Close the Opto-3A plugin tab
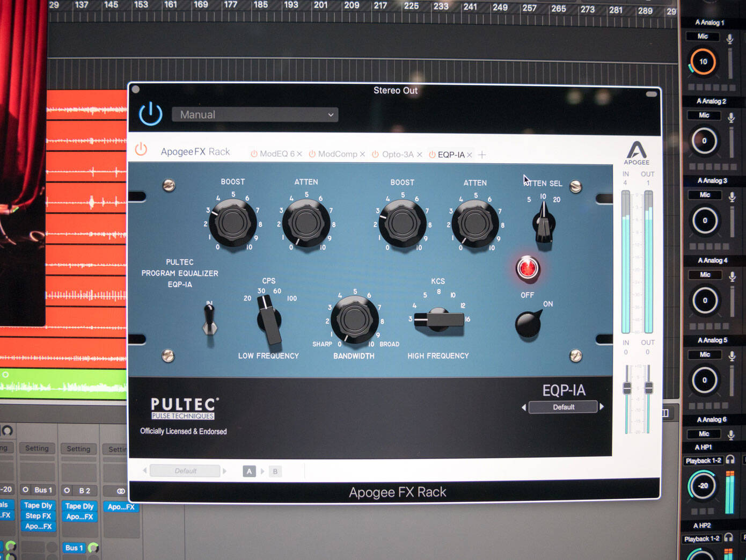Image resolution: width=746 pixels, height=560 pixels. click(420, 154)
